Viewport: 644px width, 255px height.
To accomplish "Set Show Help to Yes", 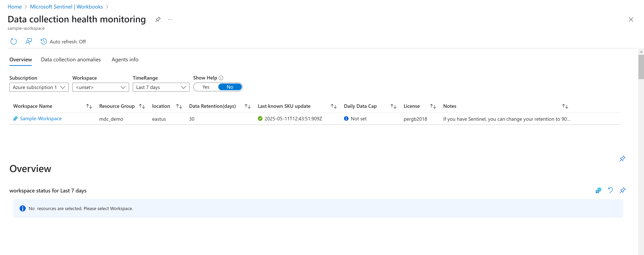I will pos(206,87).
